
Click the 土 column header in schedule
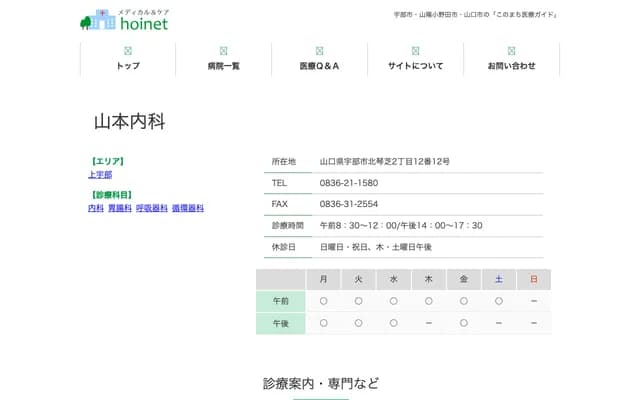[498, 279]
